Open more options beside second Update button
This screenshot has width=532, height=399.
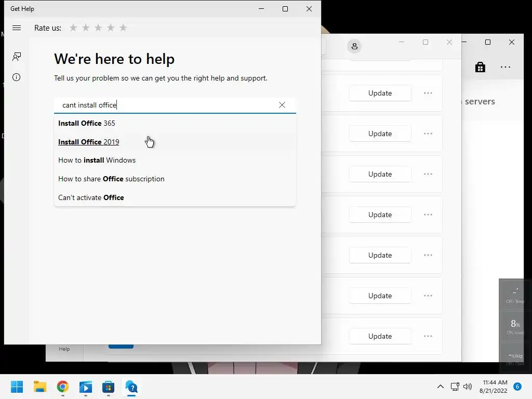428,134
